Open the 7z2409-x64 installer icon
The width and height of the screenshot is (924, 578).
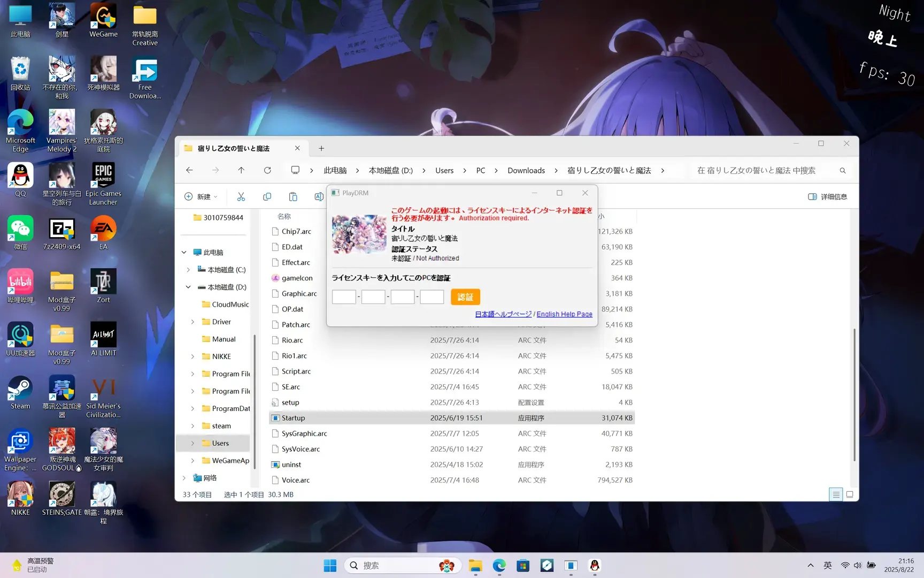pyautogui.click(x=62, y=233)
